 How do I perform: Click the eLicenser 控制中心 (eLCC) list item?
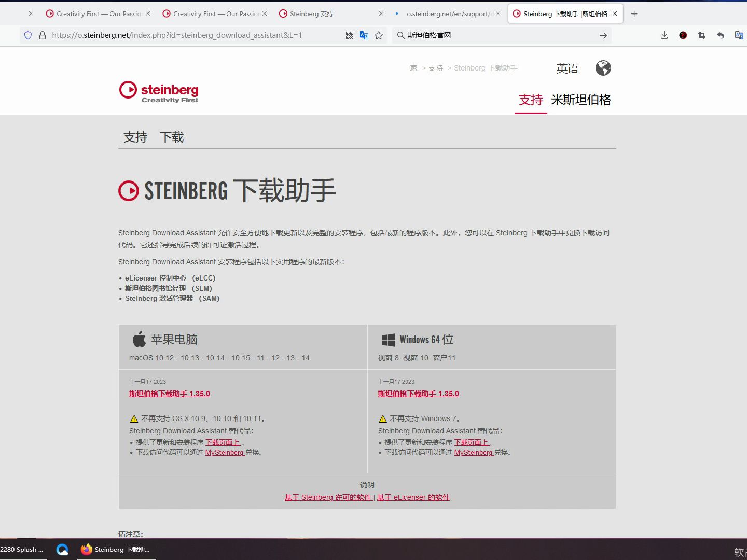170,278
